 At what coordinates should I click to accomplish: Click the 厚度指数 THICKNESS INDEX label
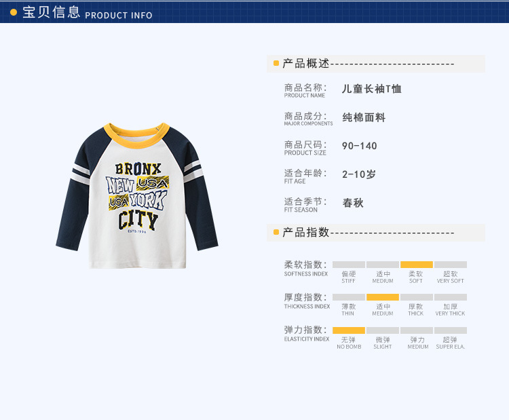point(307,301)
